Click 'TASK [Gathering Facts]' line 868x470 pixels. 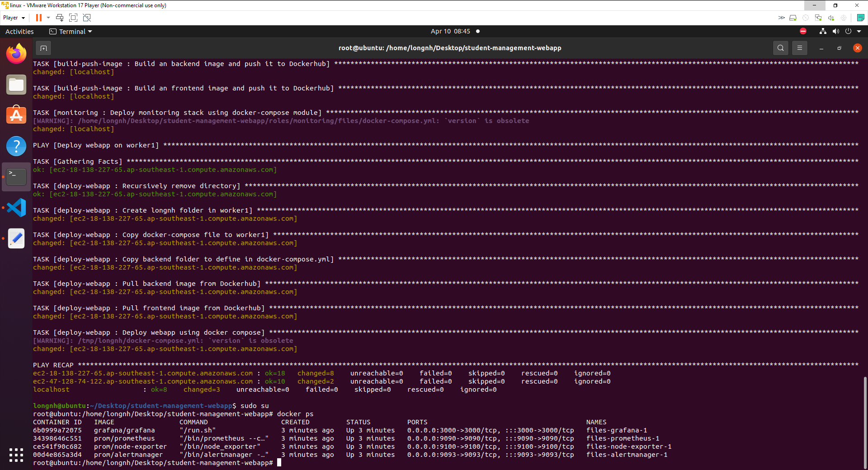446,161
